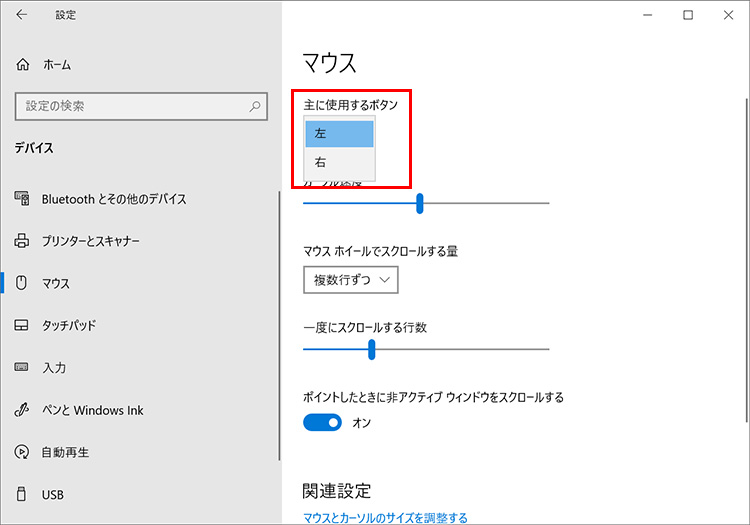Choose 右 in primary button dropdown
This screenshot has width=750, height=525.
[x=339, y=162]
